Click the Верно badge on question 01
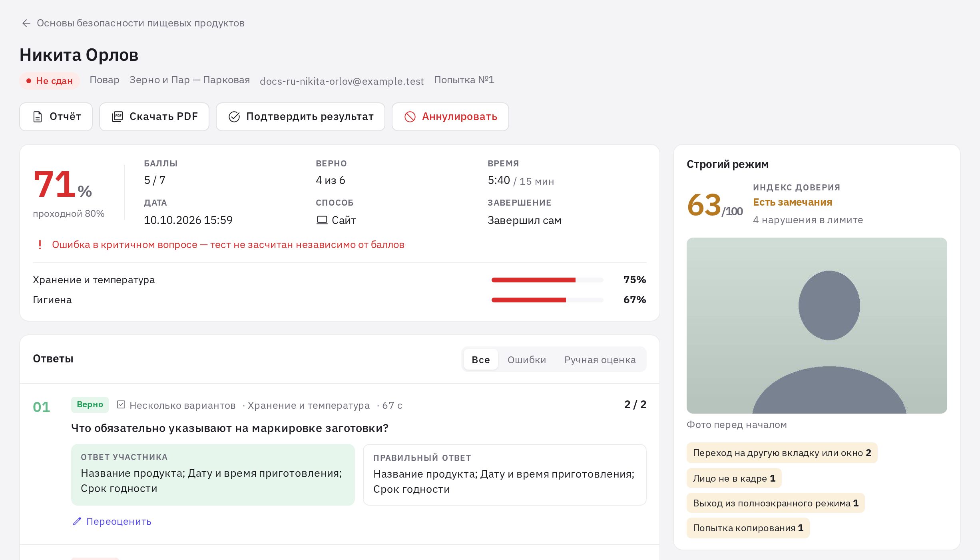This screenshot has width=980, height=560. coord(90,404)
